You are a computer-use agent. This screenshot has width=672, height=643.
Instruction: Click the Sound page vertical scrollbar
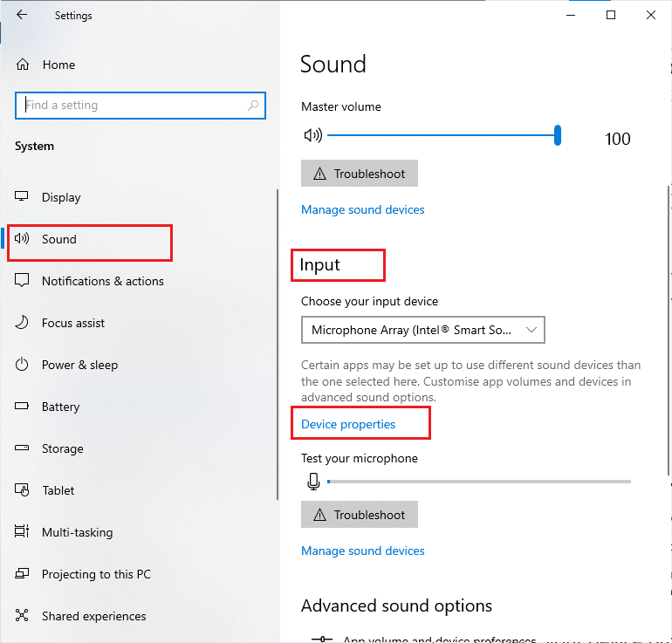tap(669, 330)
